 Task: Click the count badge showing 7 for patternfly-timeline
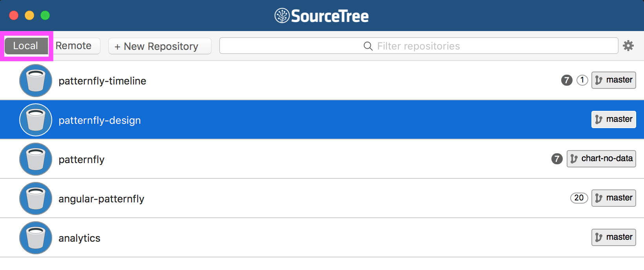(566, 80)
